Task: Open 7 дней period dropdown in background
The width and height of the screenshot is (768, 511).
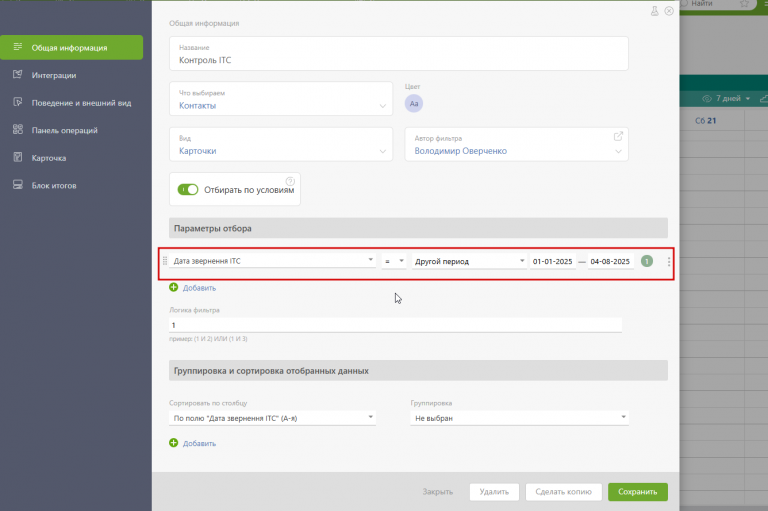Action: [x=726, y=98]
